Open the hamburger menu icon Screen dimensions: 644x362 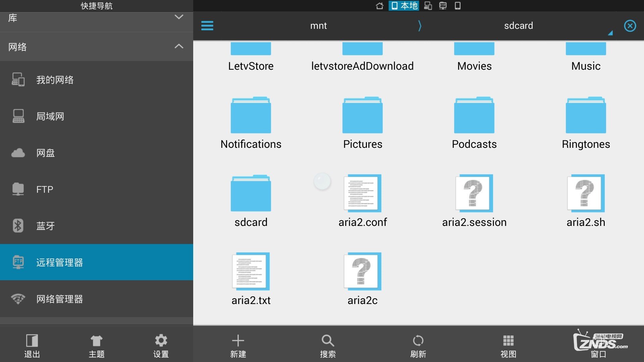click(207, 26)
